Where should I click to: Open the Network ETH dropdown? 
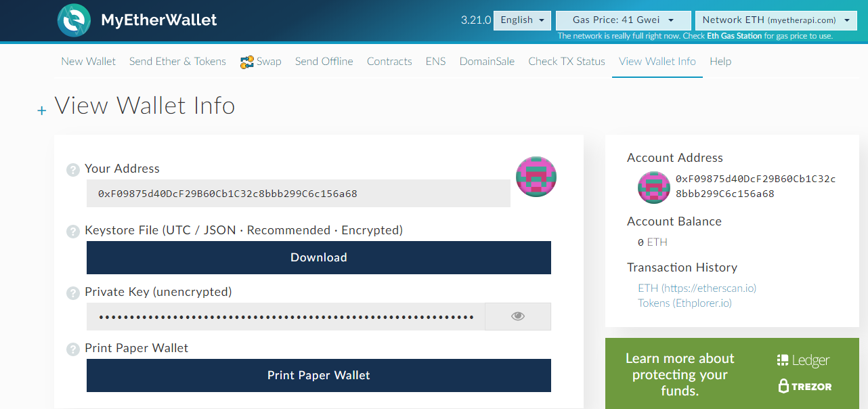click(x=777, y=20)
